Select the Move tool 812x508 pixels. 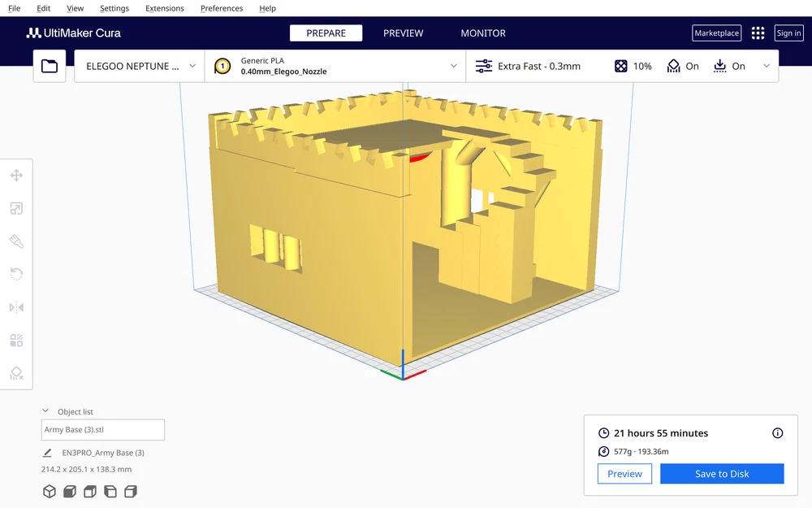16,176
